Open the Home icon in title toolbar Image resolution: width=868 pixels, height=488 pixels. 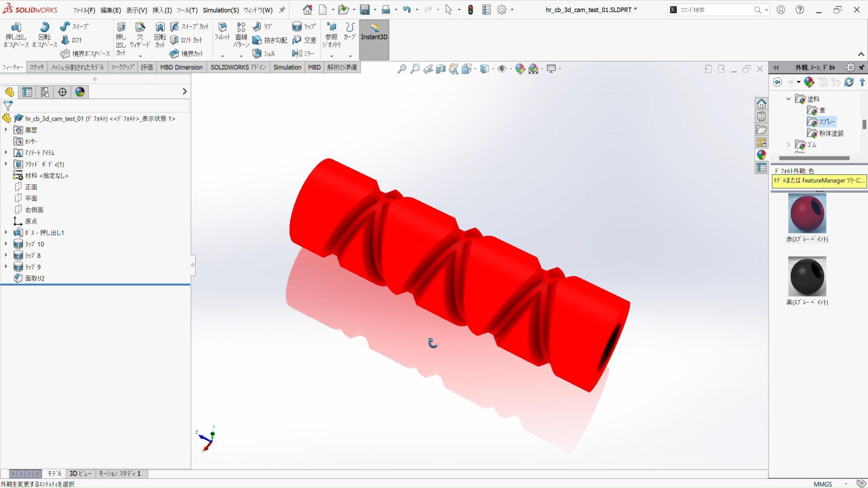[307, 9]
